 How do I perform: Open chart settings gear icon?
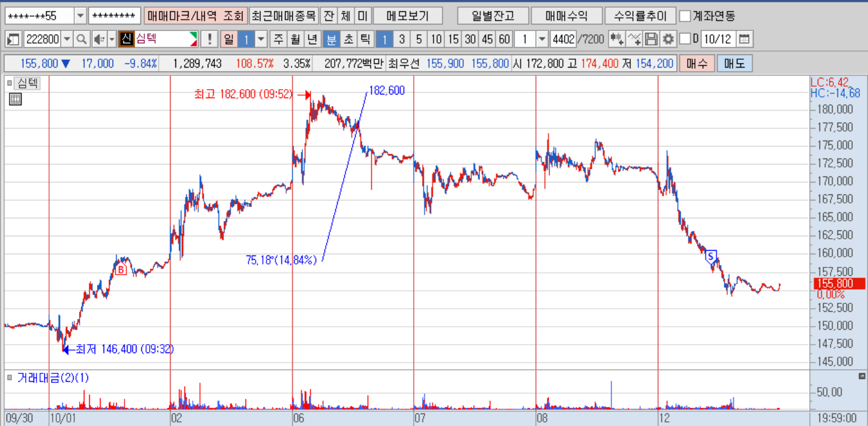pyautogui.click(x=668, y=39)
